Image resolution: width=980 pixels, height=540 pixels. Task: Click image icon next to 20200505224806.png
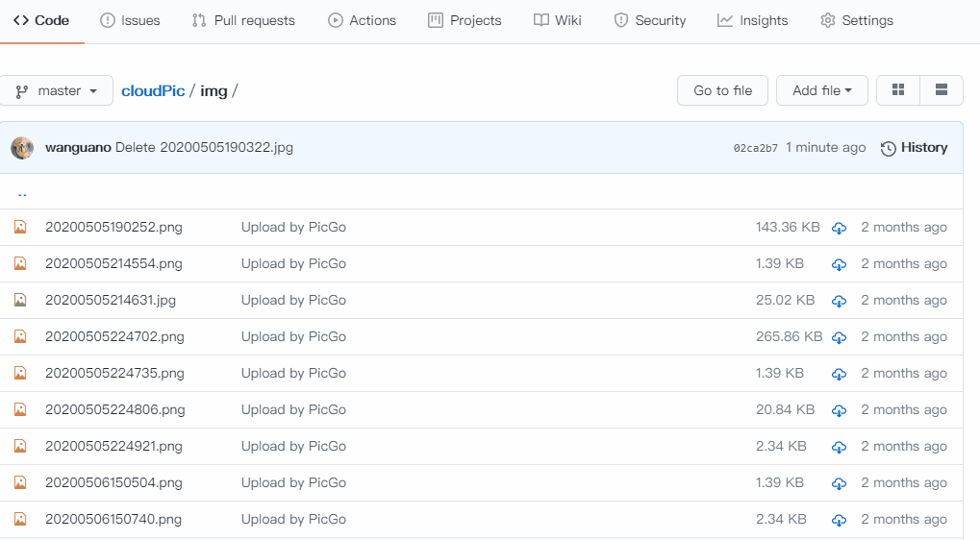20,409
